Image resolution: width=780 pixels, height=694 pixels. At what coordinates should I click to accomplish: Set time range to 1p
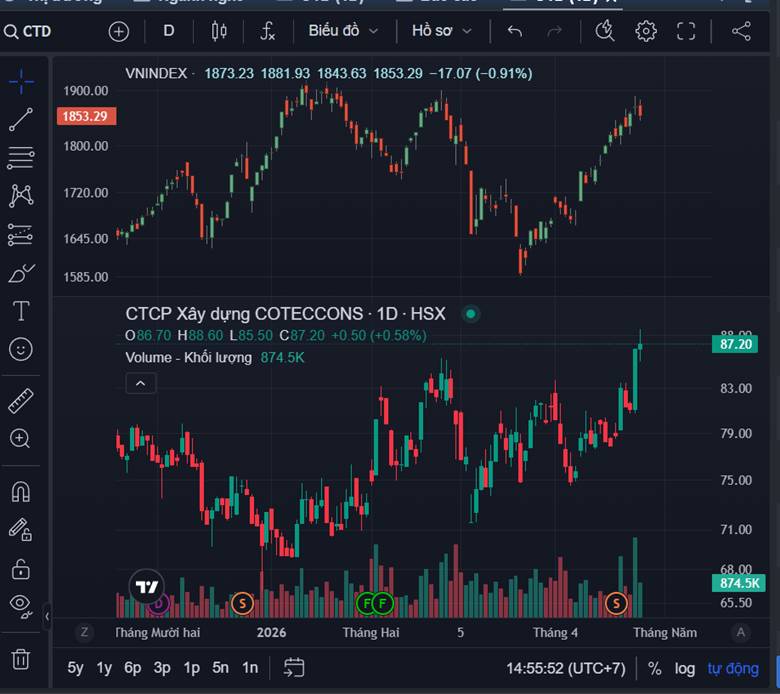tap(192, 667)
